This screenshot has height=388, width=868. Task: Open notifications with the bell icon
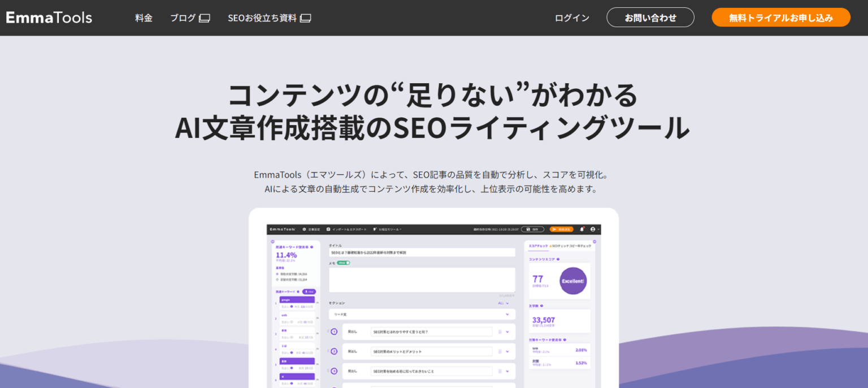(x=581, y=229)
